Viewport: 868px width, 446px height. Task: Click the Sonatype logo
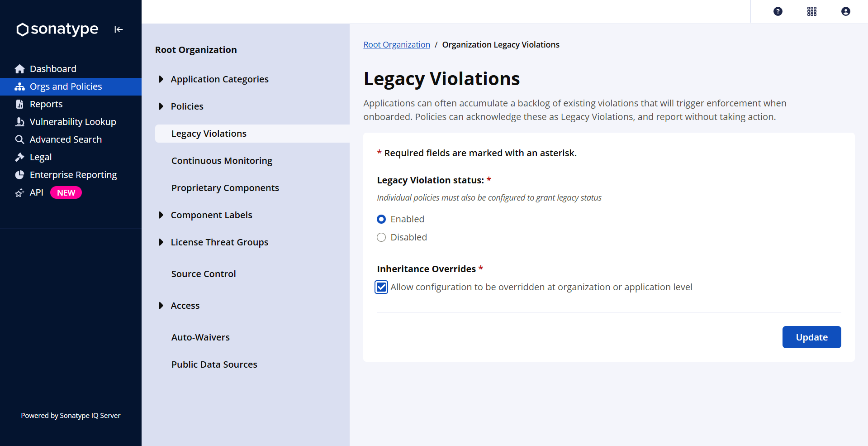(57, 29)
